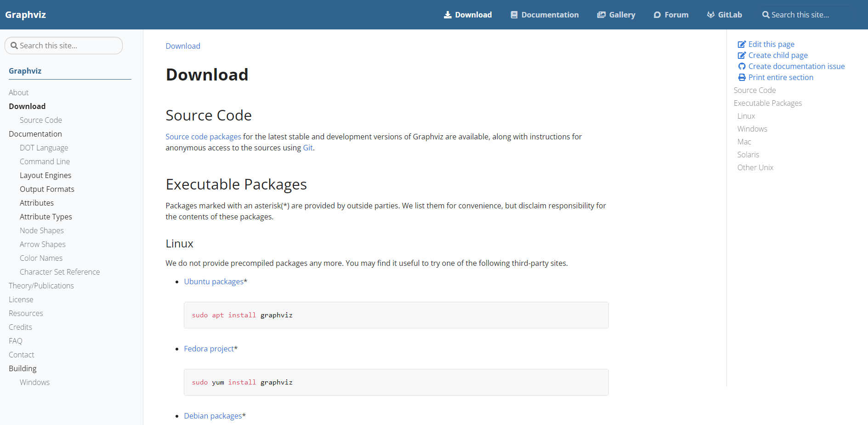Open Credits in sidebar
The image size is (868, 425).
pos(20,327)
